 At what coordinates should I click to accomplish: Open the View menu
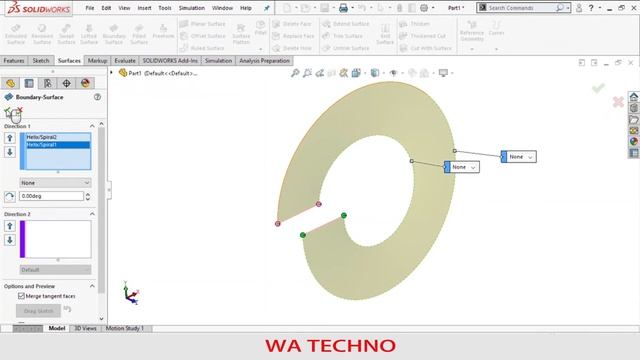[x=124, y=8]
